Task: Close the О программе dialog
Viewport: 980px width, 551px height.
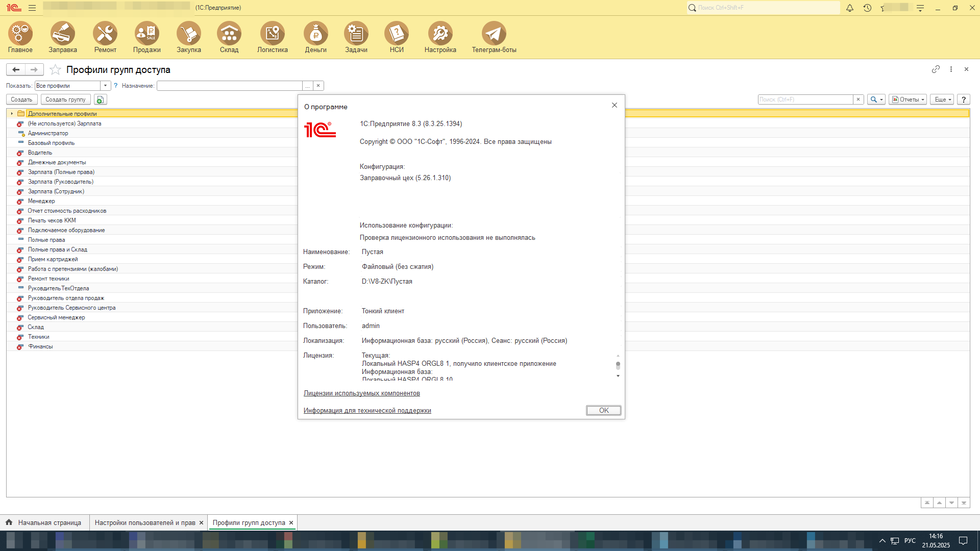Action: (x=615, y=105)
